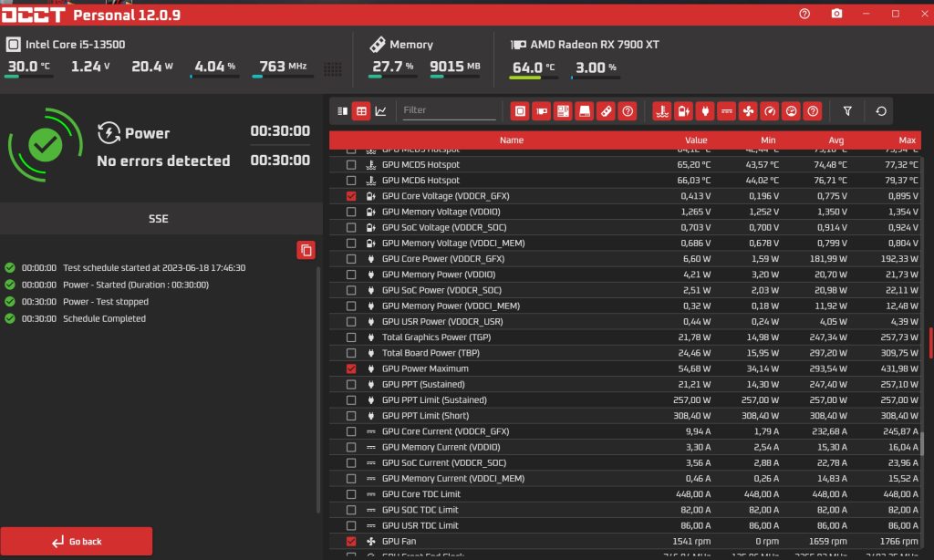Screen dimensions: 934x560
Task: Click the 1766 rpm max fan value
Action: [898, 542]
